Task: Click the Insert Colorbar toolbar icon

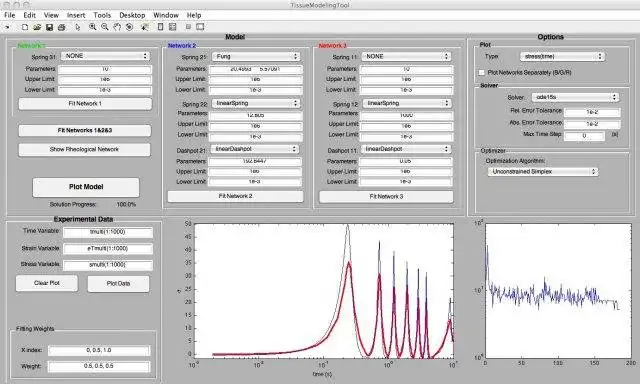Action: pyautogui.click(x=160, y=27)
